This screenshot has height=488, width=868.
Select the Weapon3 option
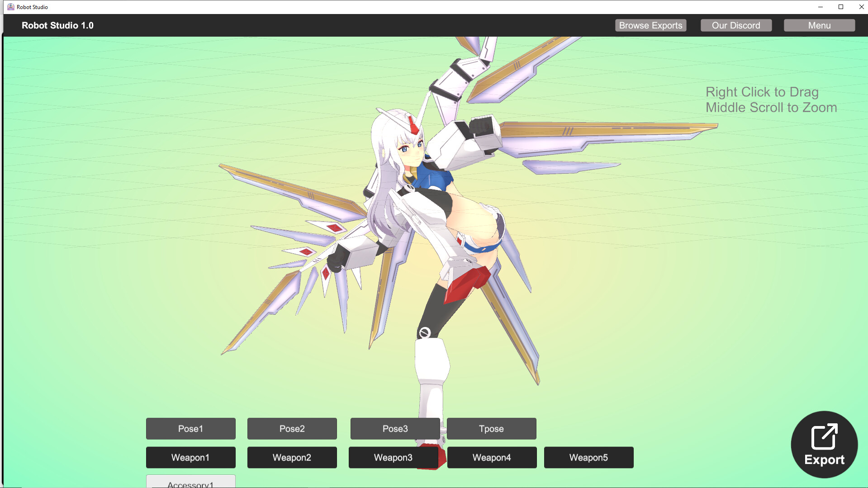393,457
